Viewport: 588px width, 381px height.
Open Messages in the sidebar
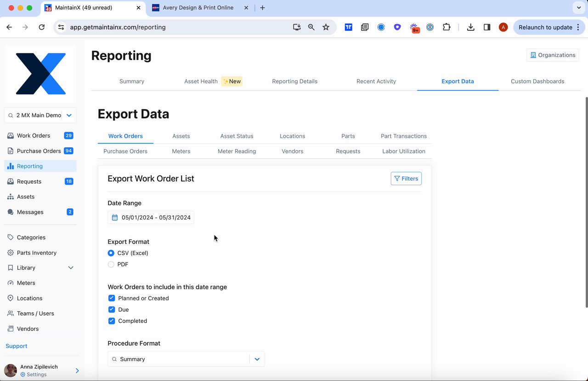(x=40, y=212)
